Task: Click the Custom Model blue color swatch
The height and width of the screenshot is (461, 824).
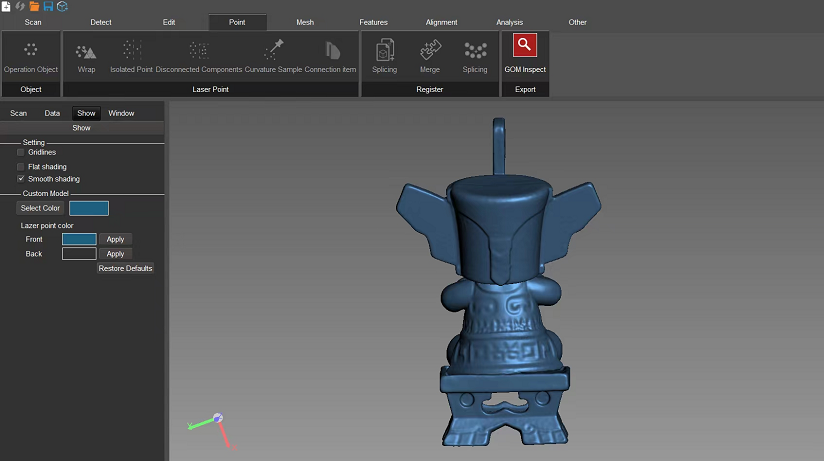Action: tap(89, 208)
